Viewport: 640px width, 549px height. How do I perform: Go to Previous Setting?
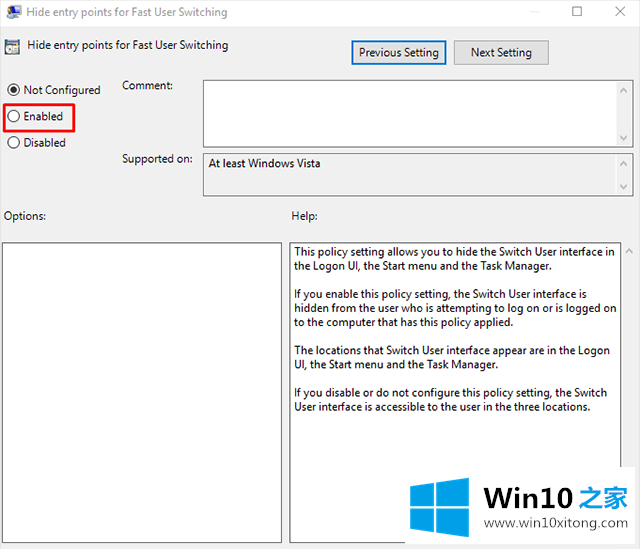click(398, 53)
